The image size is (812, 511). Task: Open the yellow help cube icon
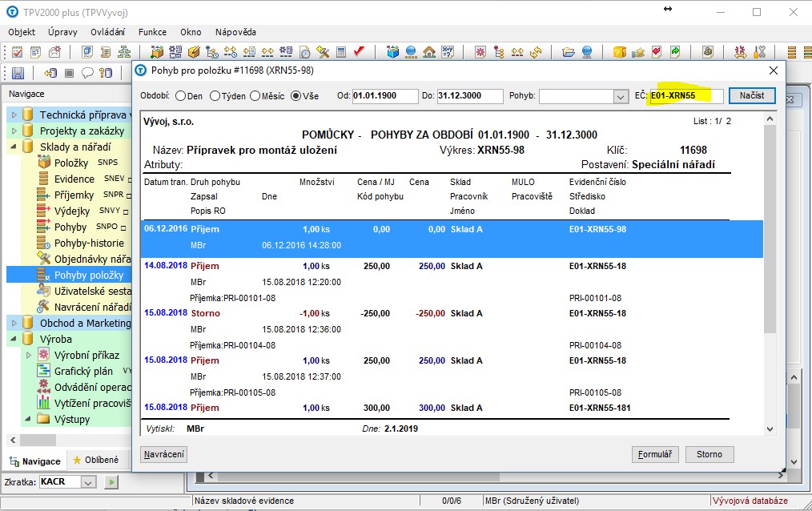point(619,52)
